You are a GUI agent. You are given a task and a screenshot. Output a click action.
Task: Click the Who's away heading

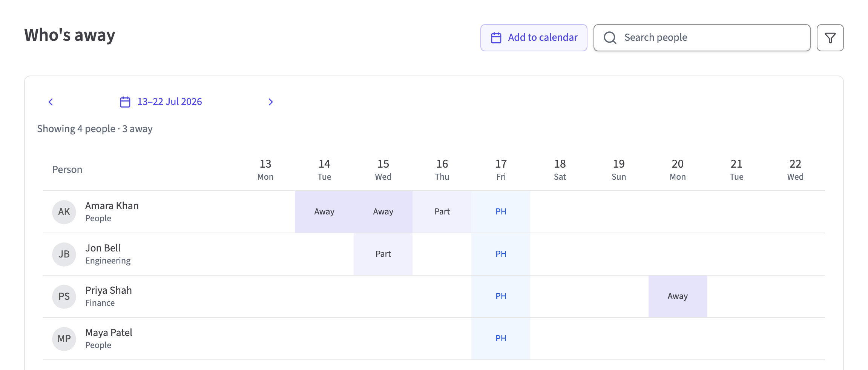click(x=70, y=35)
